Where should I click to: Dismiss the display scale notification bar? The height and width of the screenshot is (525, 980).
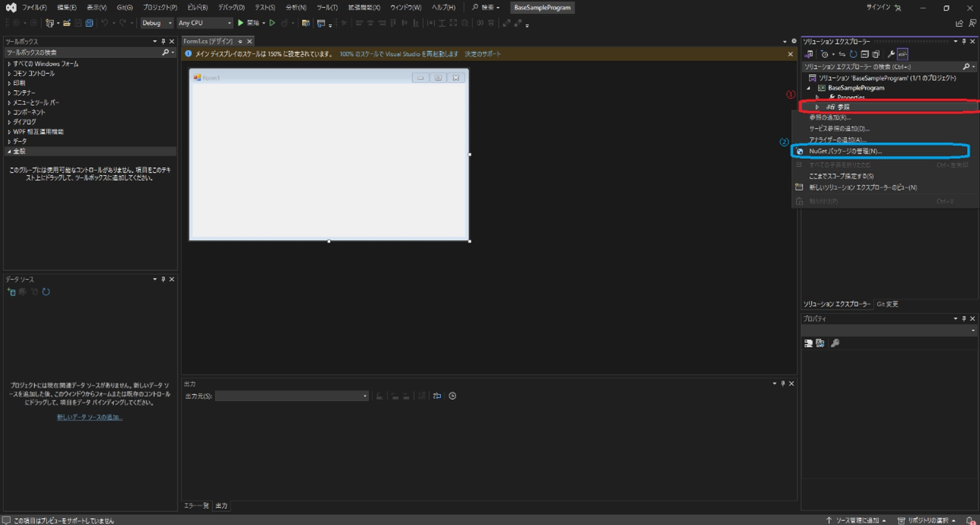[790, 54]
